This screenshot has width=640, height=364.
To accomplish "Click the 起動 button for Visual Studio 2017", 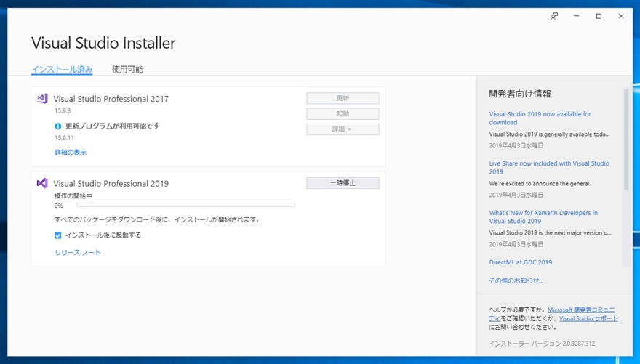I will point(343,114).
